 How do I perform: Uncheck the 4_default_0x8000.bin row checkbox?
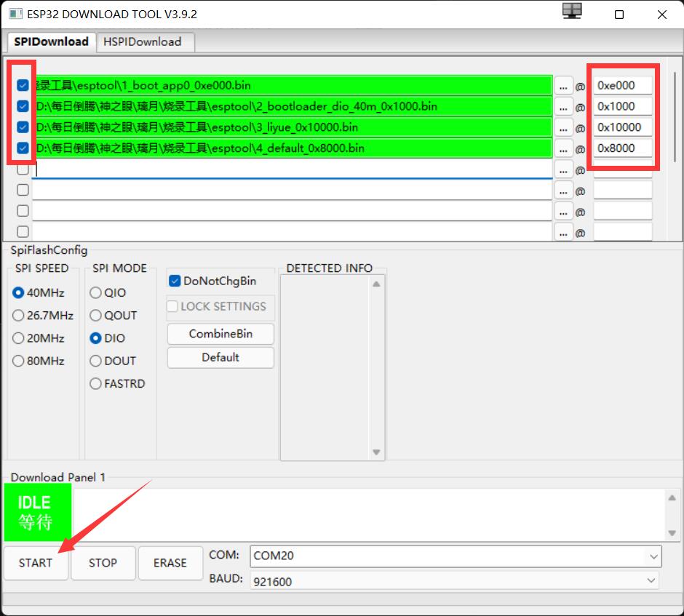(23, 148)
